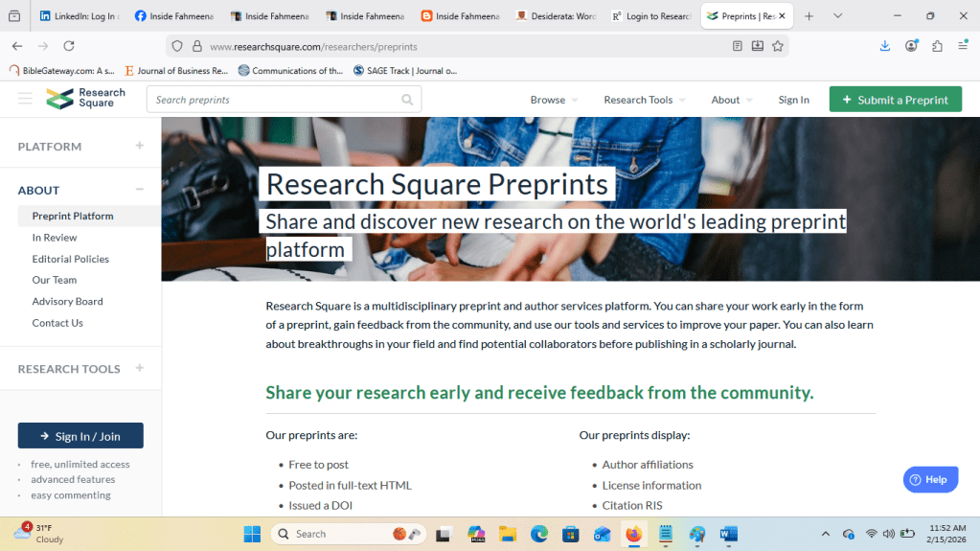Viewport: 980px width, 551px height.
Task: Open the Wi-Fi network tray icon
Action: tap(871, 534)
